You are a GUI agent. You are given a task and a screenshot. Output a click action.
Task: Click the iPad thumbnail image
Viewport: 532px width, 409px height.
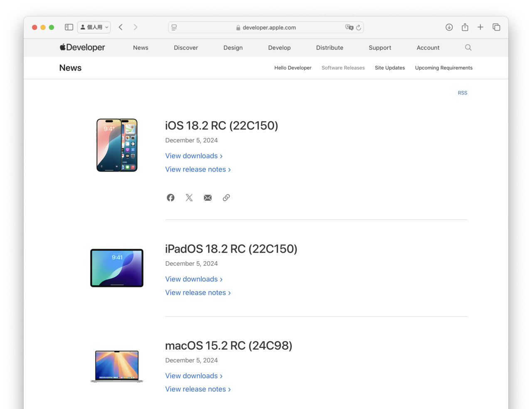(117, 268)
